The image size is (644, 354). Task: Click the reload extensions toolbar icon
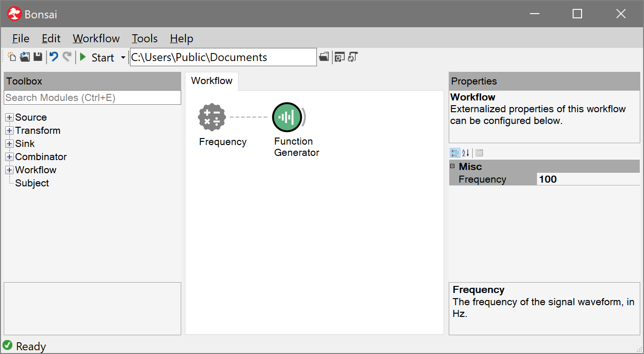(x=353, y=57)
